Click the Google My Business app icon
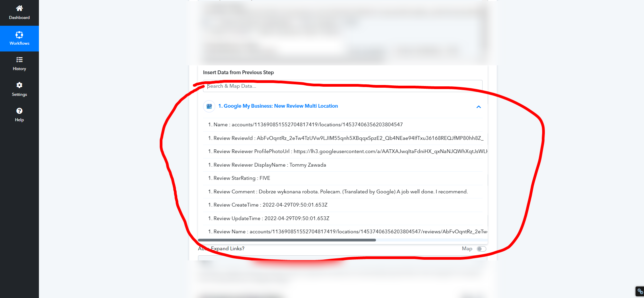This screenshot has width=644, height=298. (209, 106)
